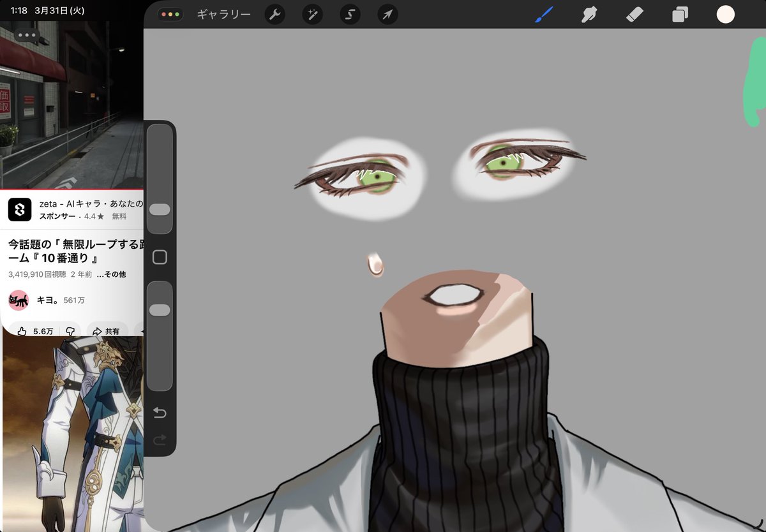This screenshot has width=766, height=532.
Task: Return to ギャラリー gallery
Action: click(223, 14)
